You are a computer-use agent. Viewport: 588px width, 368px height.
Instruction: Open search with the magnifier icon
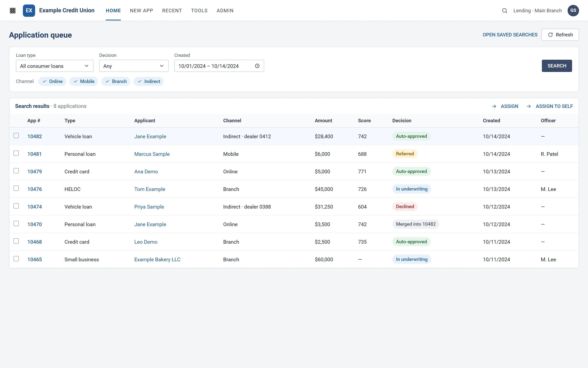505,10
